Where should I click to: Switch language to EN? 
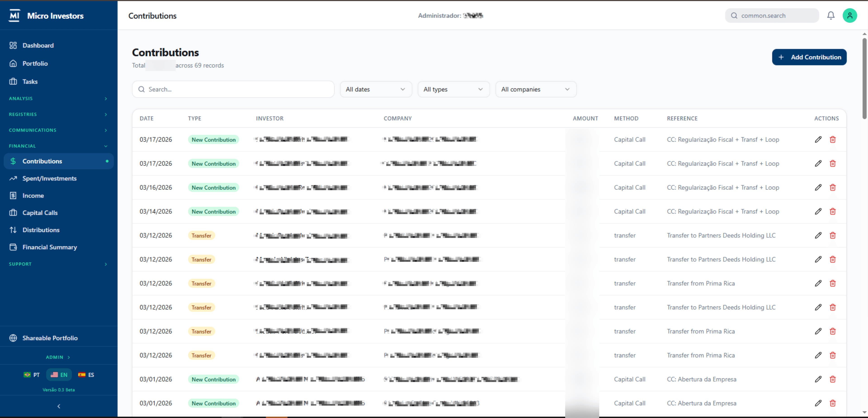pyautogui.click(x=59, y=375)
